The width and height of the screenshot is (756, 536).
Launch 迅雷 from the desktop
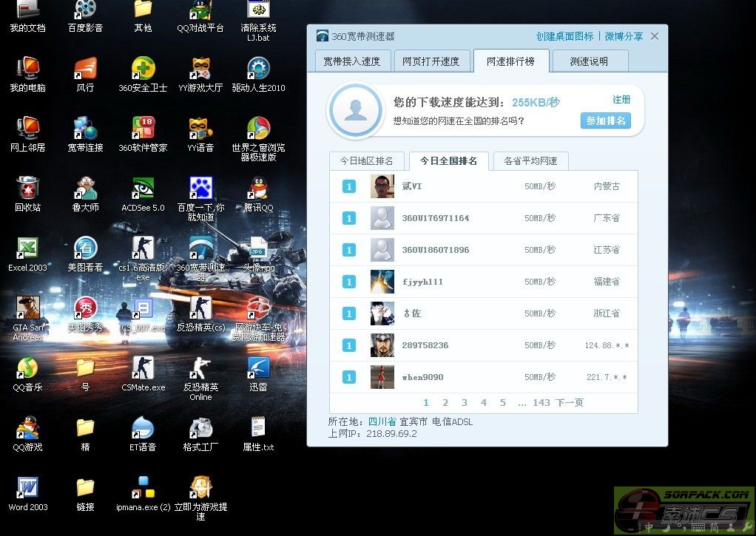258,368
